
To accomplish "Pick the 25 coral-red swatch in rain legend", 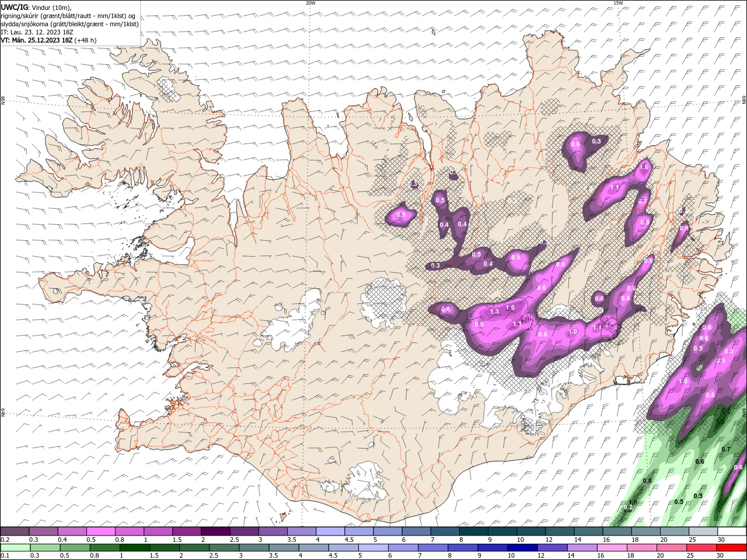I will point(701,548).
